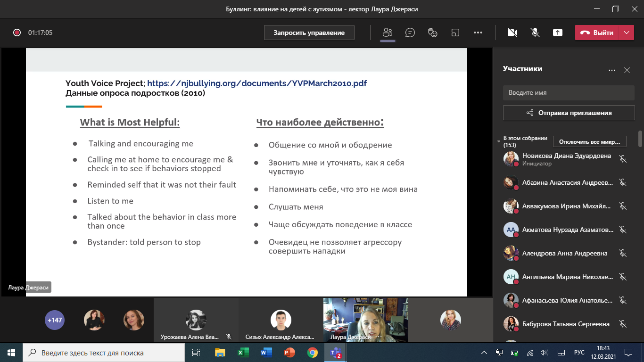Unmute the microphone in the toolbar
Image resolution: width=644 pixels, height=362 pixels.
coord(535,33)
